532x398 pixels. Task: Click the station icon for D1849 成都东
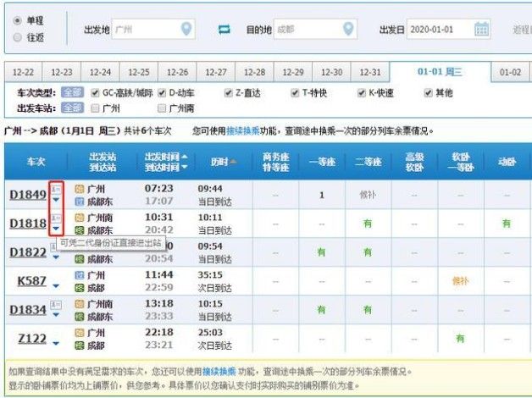[x=80, y=202]
